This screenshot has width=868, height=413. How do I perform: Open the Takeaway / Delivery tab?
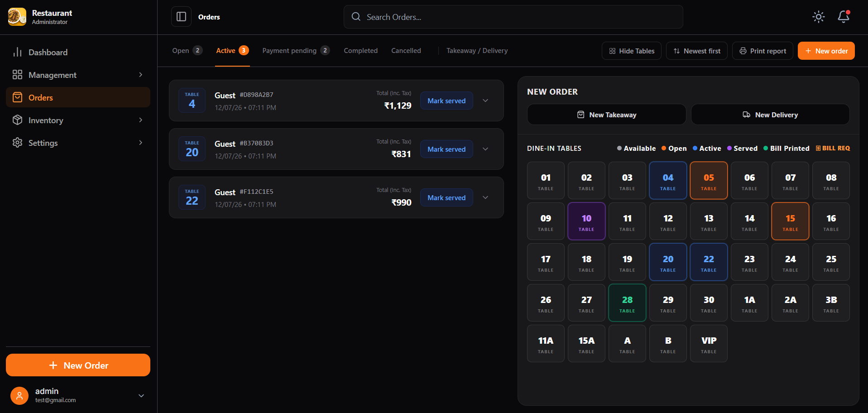point(477,50)
